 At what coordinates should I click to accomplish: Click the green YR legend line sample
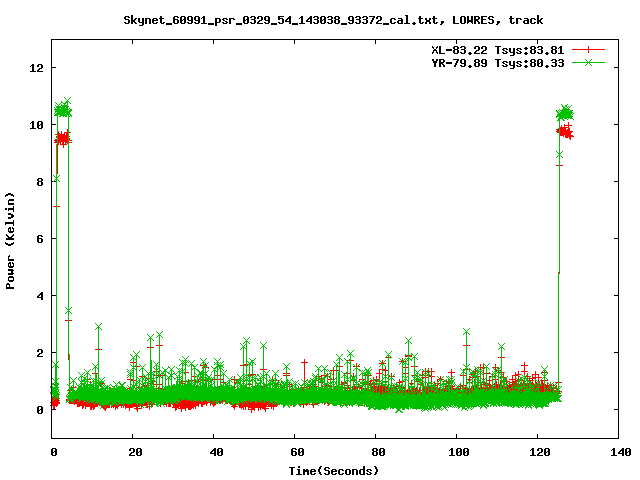tap(590, 62)
